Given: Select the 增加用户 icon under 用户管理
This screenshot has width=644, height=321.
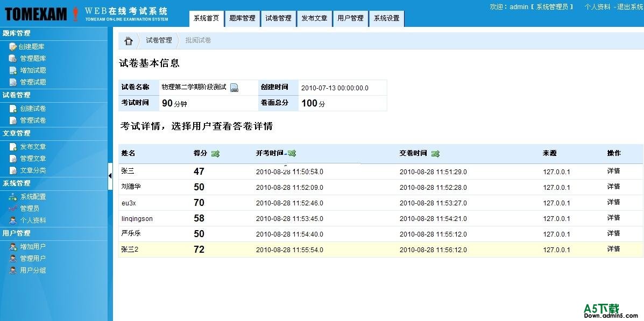Looking at the screenshot, I should [13, 246].
